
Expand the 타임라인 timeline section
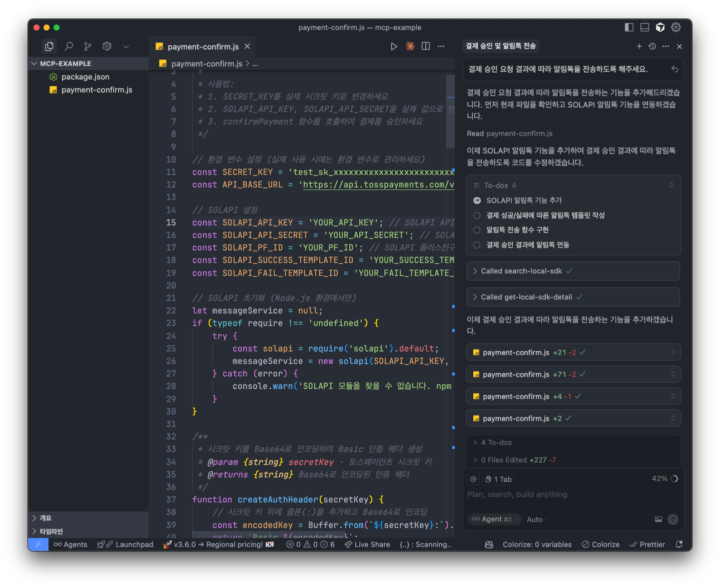(89, 531)
